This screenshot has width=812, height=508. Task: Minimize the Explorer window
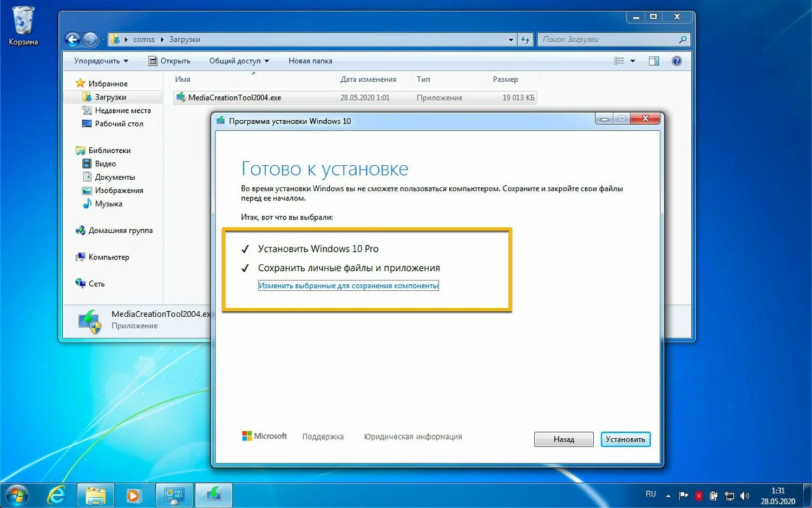pyautogui.click(x=637, y=17)
